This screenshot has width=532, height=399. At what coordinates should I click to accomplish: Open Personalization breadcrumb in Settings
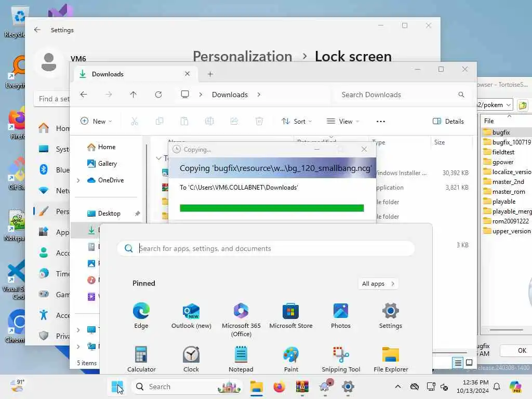(242, 56)
